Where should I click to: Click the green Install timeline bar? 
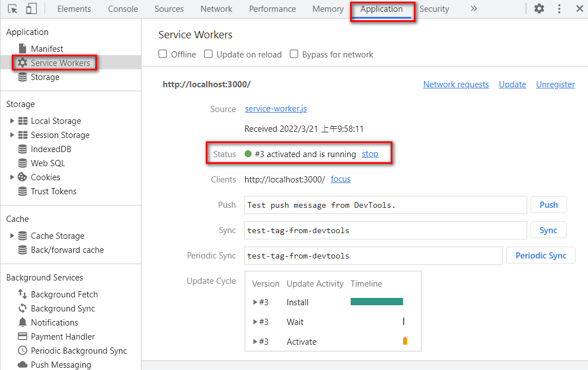click(x=377, y=302)
